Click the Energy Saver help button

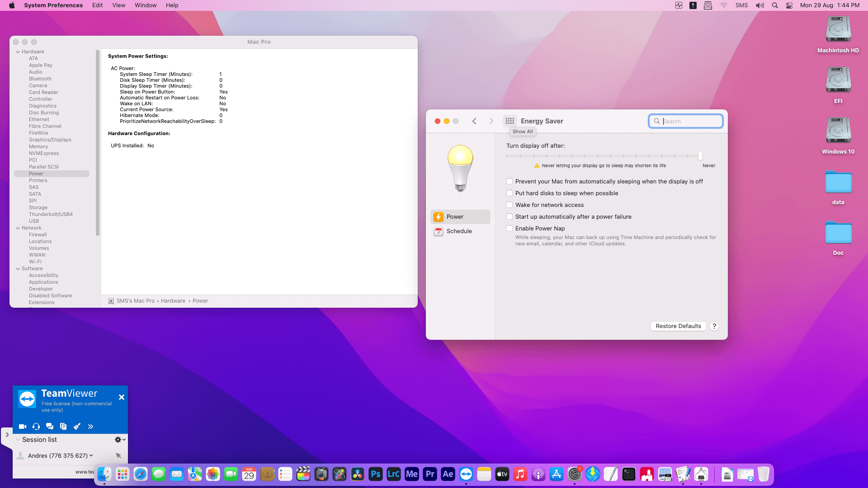pyautogui.click(x=714, y=326)
